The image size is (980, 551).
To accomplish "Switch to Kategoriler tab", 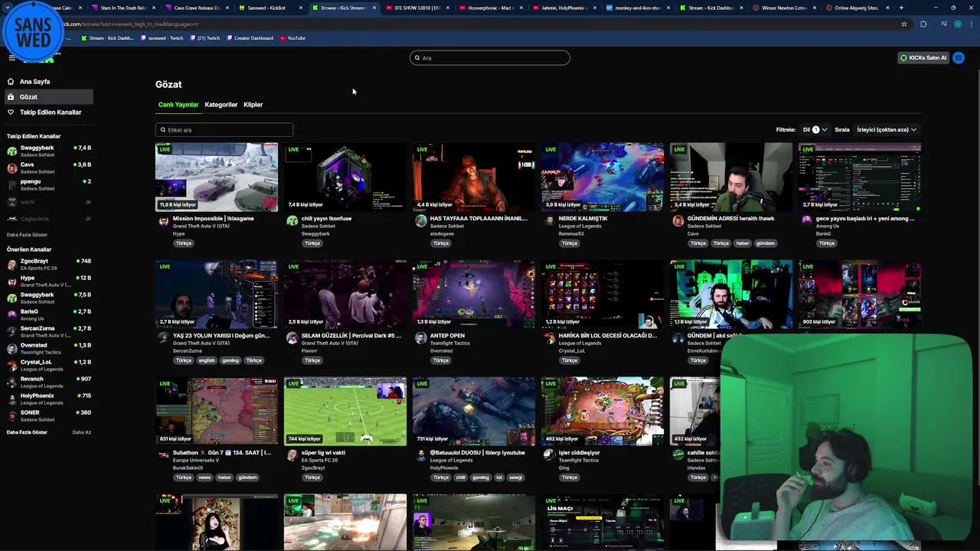I will point(221,104).
